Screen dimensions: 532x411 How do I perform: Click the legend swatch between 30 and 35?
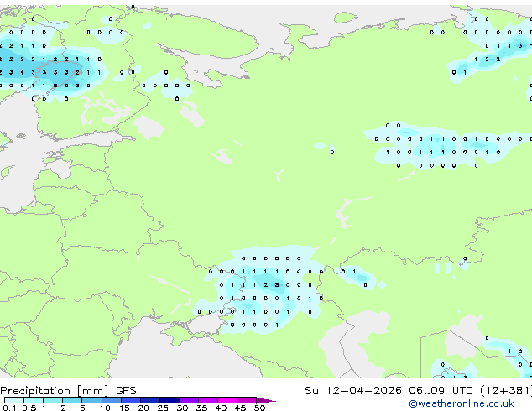[188, 400]
